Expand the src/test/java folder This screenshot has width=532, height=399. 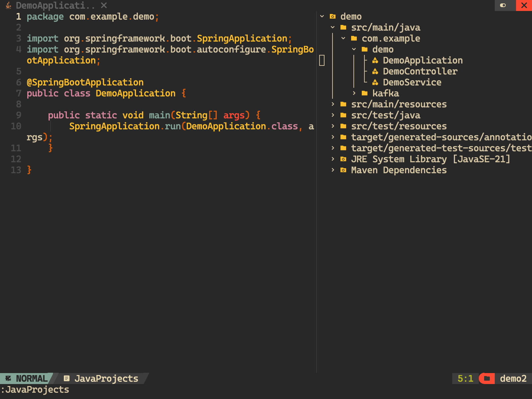tap(332, 115)
